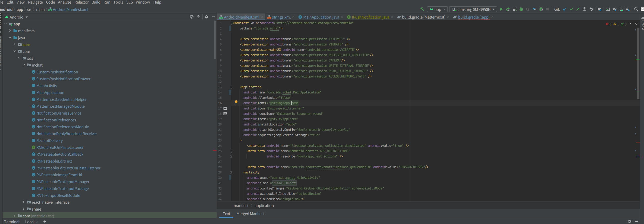This screenshot has height=224, width=644.
Task: Switch to the Merged Manifest view
Action: 250,214
